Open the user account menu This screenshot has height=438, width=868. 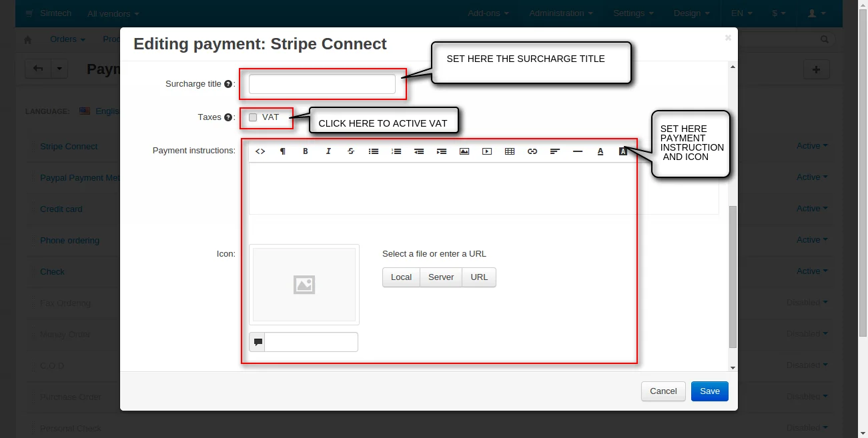(817, 13)
